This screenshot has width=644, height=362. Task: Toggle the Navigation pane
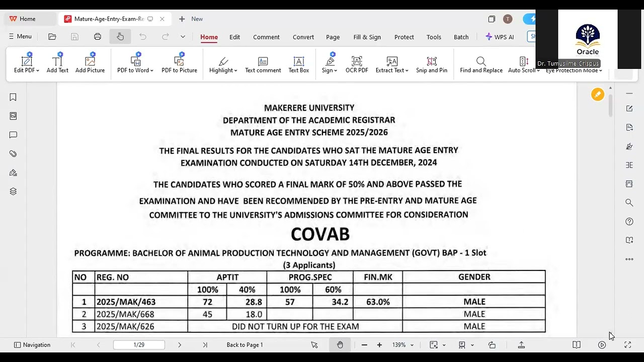pos(32,345)
